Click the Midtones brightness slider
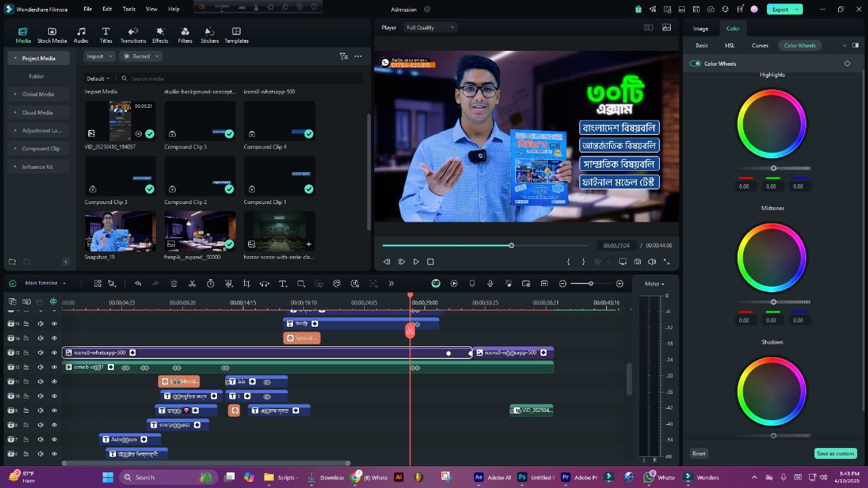Screen dimensions: 868x488 click(773, 302)
